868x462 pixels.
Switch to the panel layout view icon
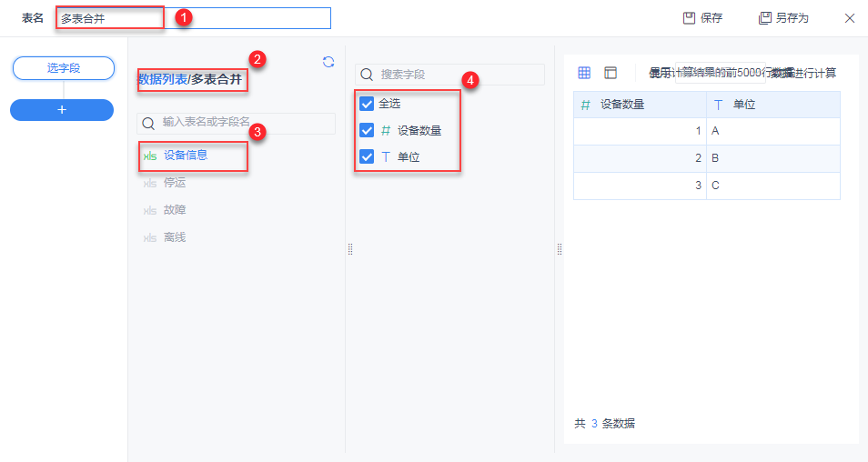(x=611, y=73)
